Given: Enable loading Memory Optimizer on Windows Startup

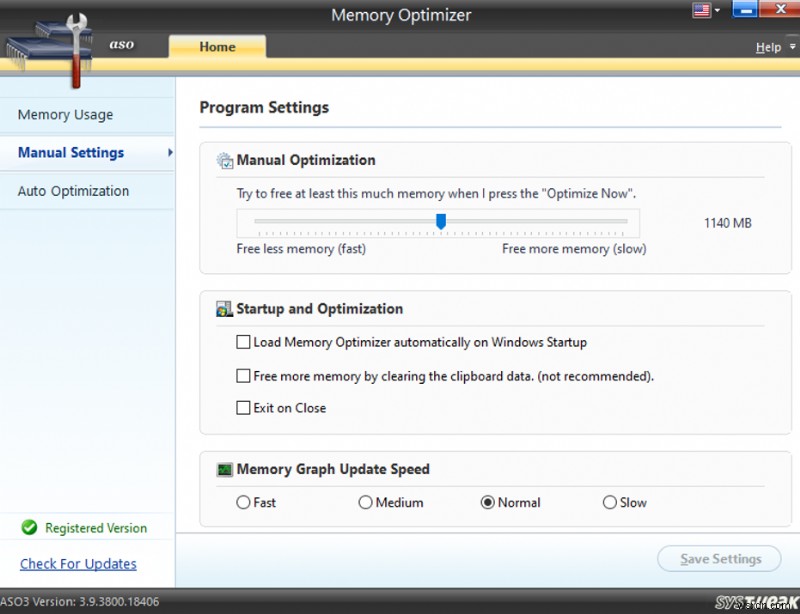Looking at the screenshot, I should (243, 342).
